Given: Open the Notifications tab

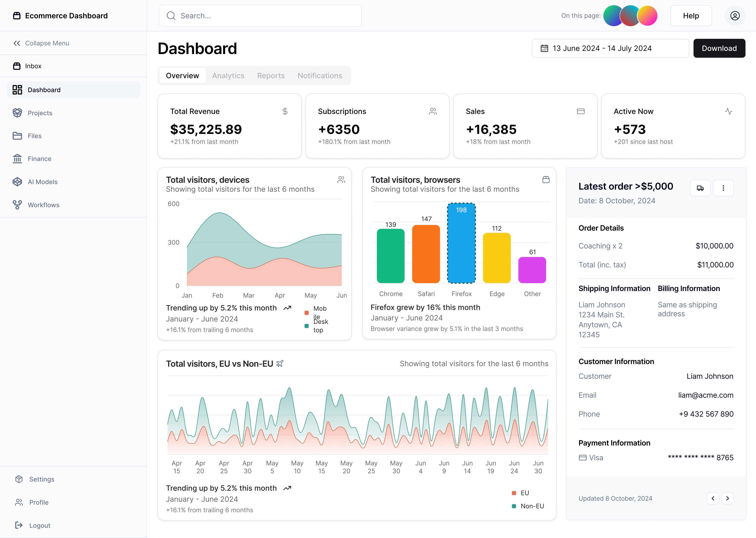Looking at the screenshot, I should (320, 75).
